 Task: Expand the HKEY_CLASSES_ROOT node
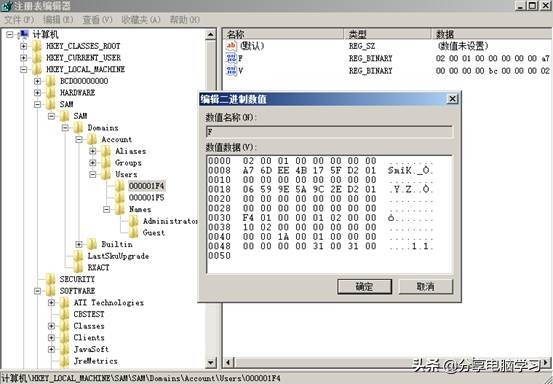coord(23,46)
